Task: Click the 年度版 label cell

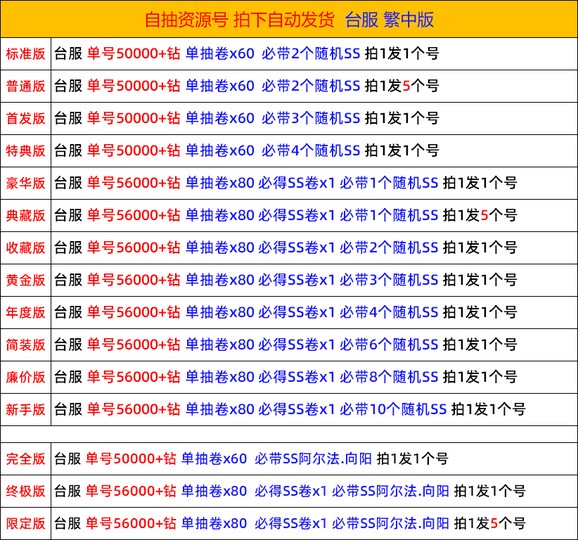Action: pyautogui.click(x=25, y=312)
